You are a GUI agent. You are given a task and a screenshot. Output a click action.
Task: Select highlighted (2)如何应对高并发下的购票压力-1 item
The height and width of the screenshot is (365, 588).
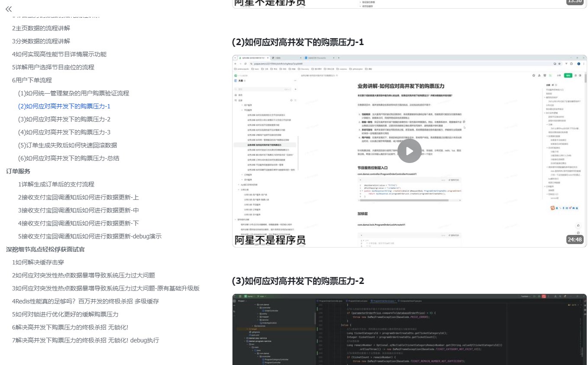(65, 106)
